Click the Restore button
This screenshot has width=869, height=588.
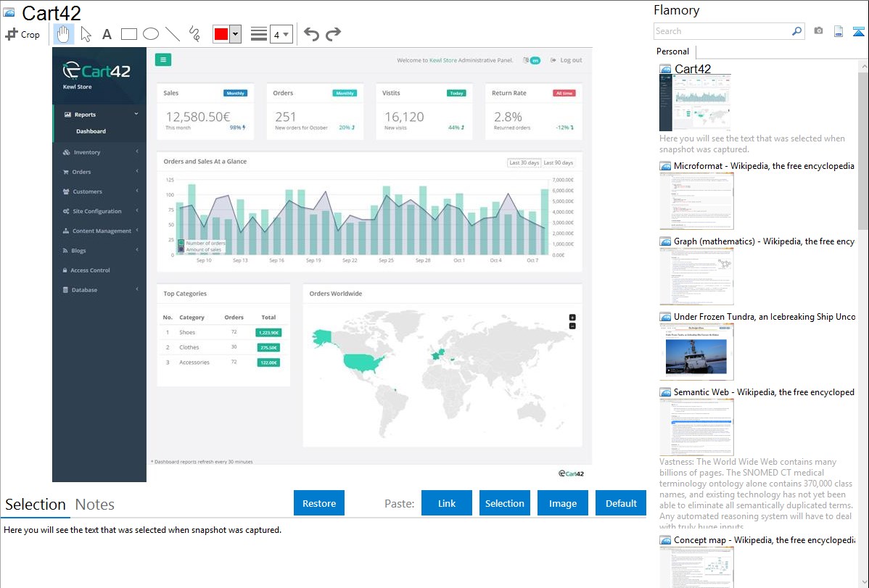coord(319,503)
